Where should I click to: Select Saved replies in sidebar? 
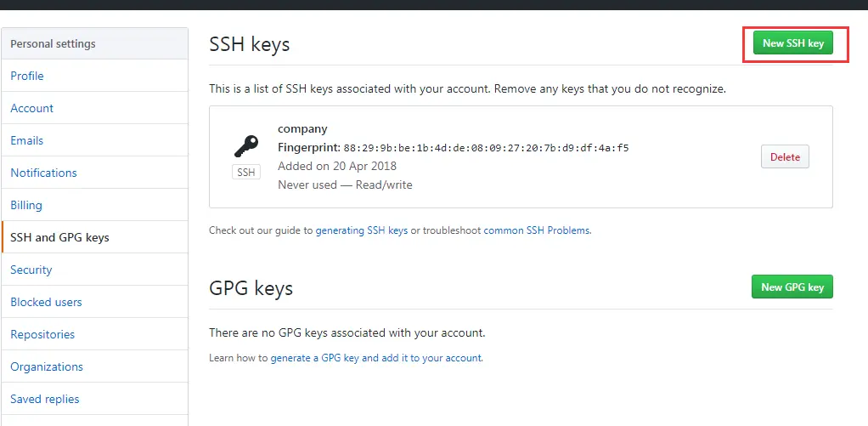point(45,399)
